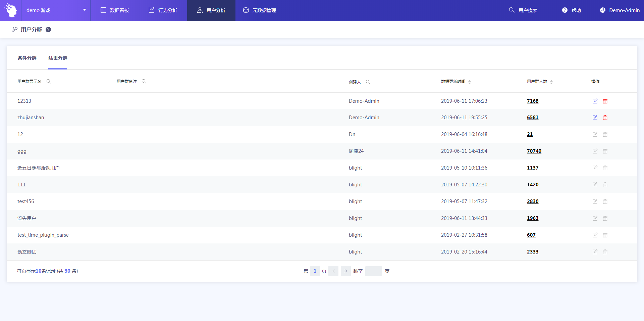Open 用户搜索 in top bar
644x321 pixels.
[x=523, y=10]
